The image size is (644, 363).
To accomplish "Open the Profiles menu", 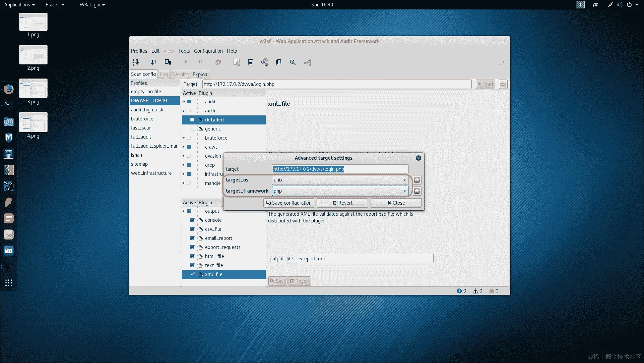I will point(139,51).
